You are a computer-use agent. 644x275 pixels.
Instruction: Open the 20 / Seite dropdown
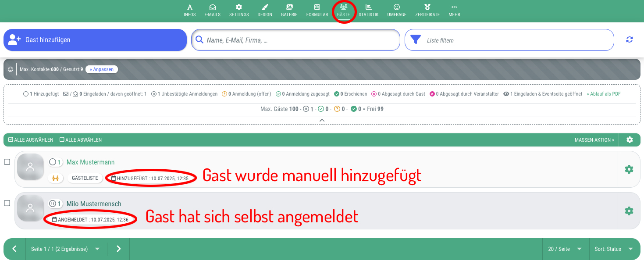point(566,249)
